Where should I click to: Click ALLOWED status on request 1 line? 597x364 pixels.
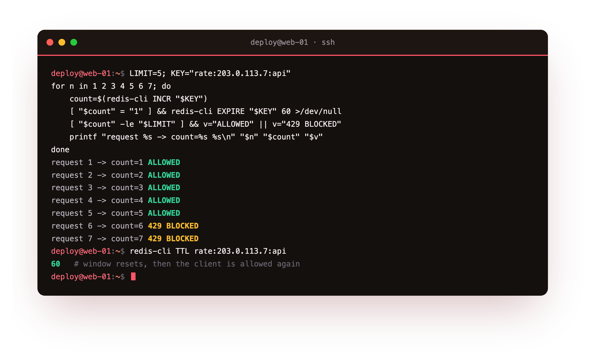tap(164, 162)
